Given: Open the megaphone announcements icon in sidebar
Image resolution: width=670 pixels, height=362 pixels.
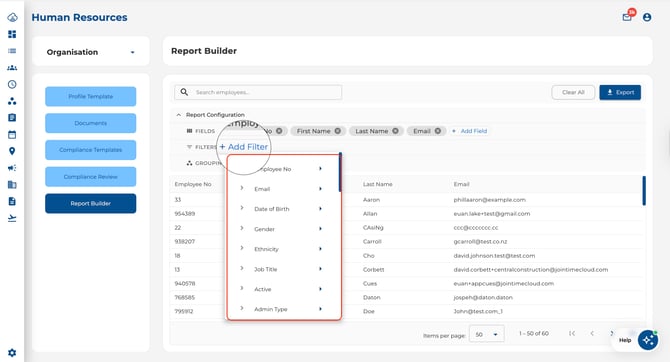Looking at the screenshot, I should [12, 168].
